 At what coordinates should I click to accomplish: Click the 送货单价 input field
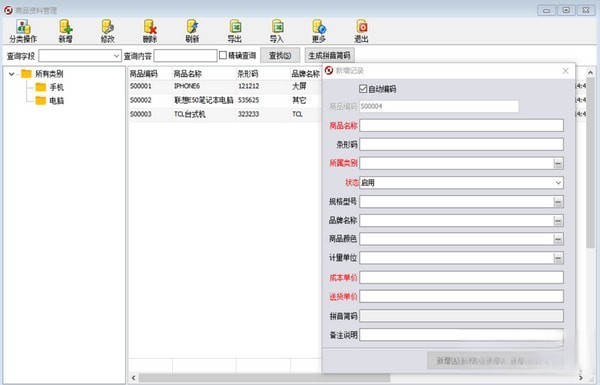(461, 296)
